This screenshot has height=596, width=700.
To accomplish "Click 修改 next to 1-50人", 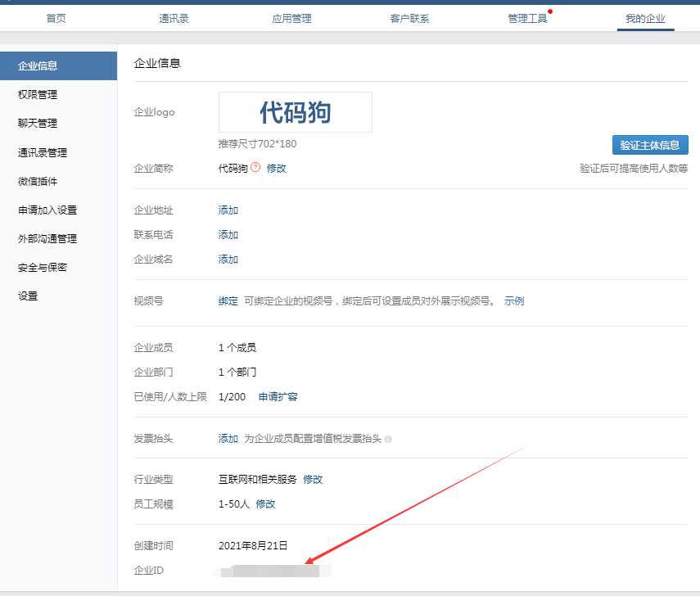I will (x=265, y=504).
